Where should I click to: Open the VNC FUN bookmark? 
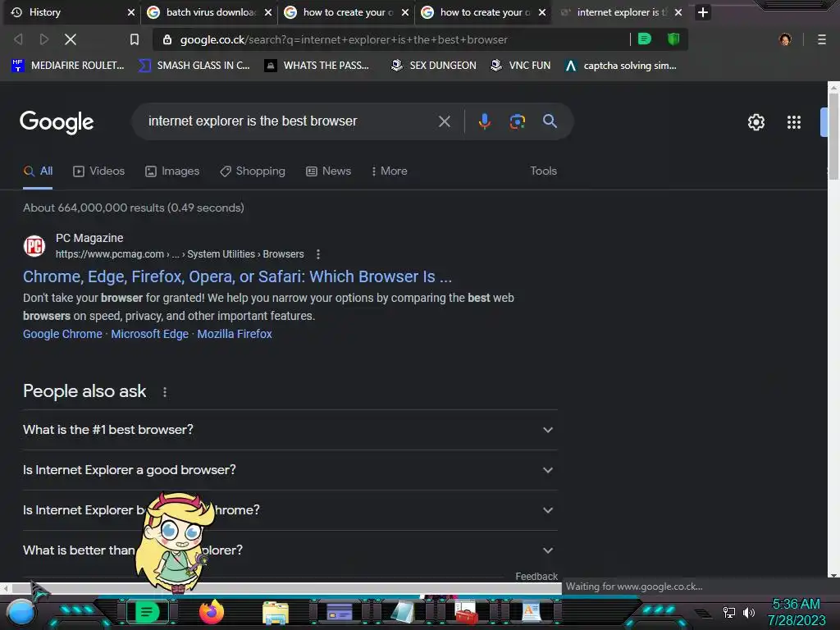pos(521,66)
